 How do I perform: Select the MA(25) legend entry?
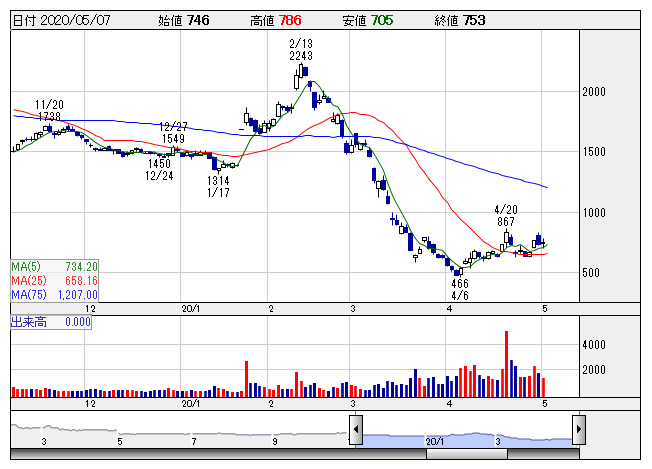[55, 281]
